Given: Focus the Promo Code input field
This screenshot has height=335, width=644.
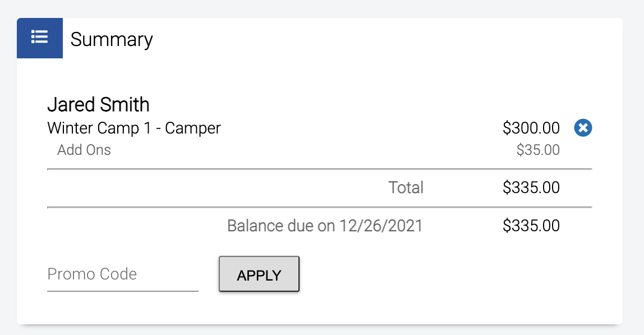Looking at the screenshot, I should (x=123, y=274).
